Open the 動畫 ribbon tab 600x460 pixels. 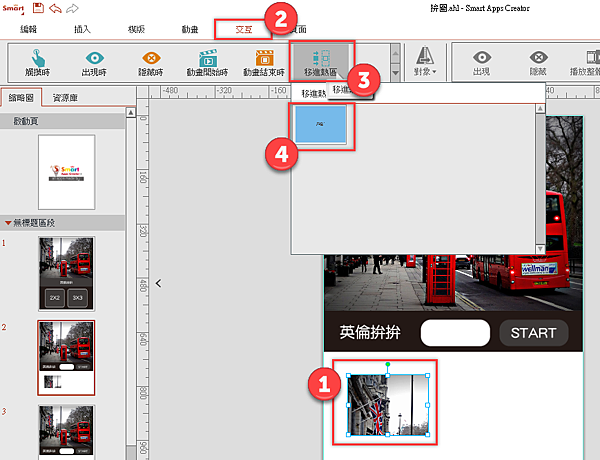tap(190, 29)
